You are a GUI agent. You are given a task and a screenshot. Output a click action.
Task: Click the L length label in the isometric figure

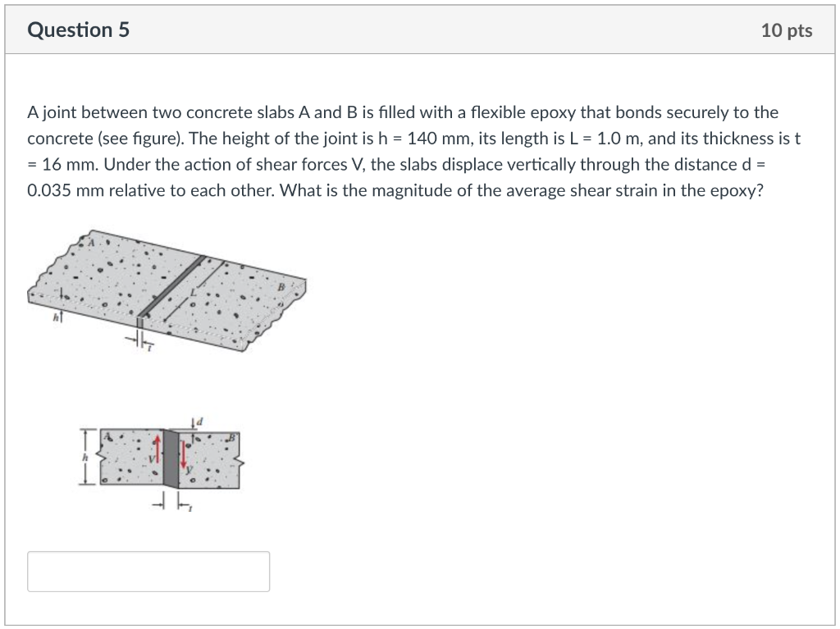click(x=194, y=292)
